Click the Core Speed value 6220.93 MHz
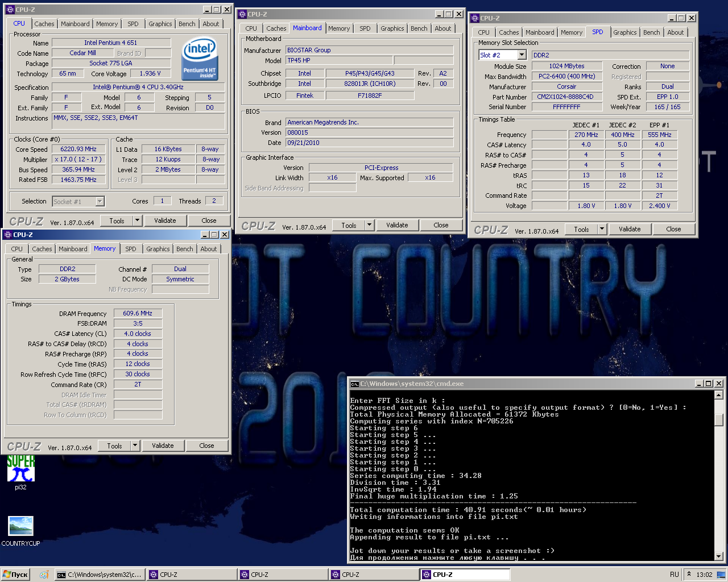 (x=78, y=149)
